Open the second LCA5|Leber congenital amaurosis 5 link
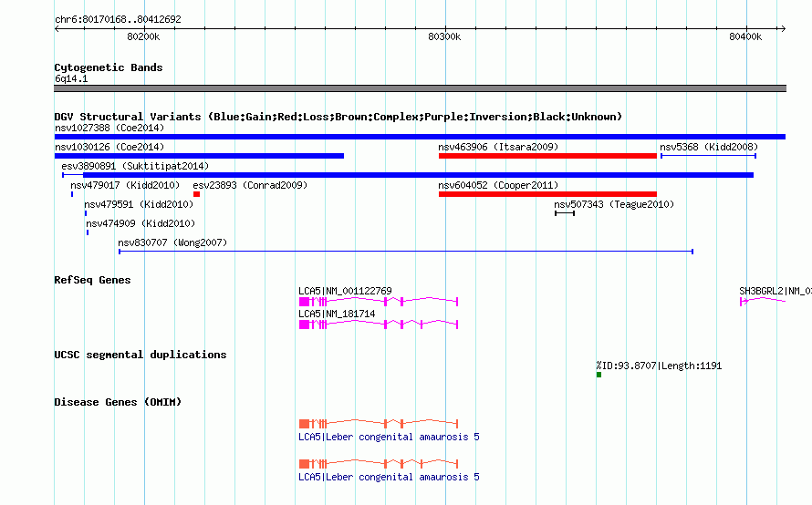The width and height of the screenshot is (812, 505). [x=389, y=477]
